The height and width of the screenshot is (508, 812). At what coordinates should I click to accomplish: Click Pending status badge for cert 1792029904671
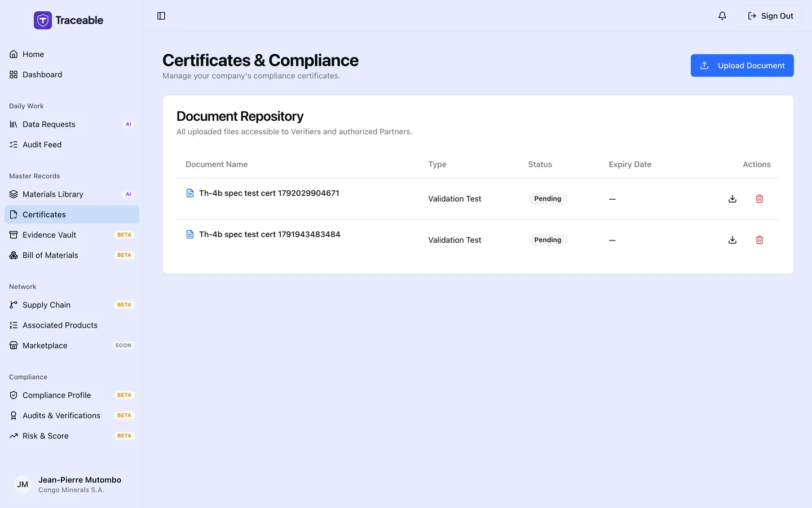coord(548,199)
